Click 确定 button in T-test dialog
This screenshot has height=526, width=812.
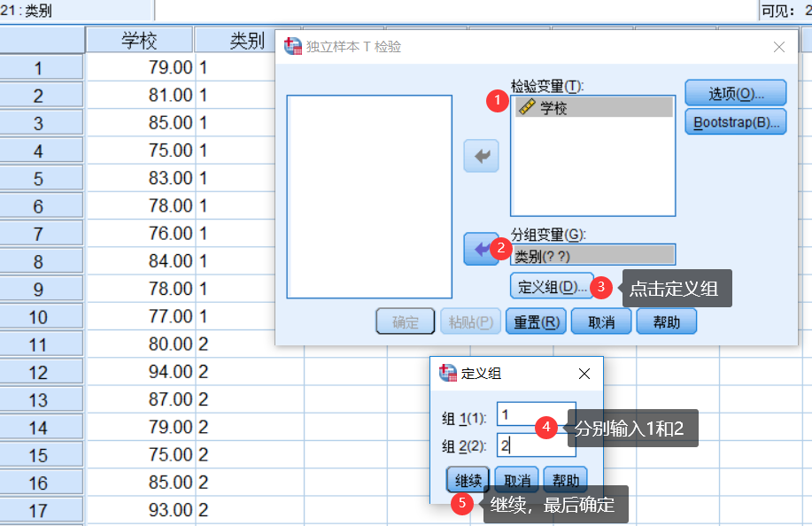[405, 321]
